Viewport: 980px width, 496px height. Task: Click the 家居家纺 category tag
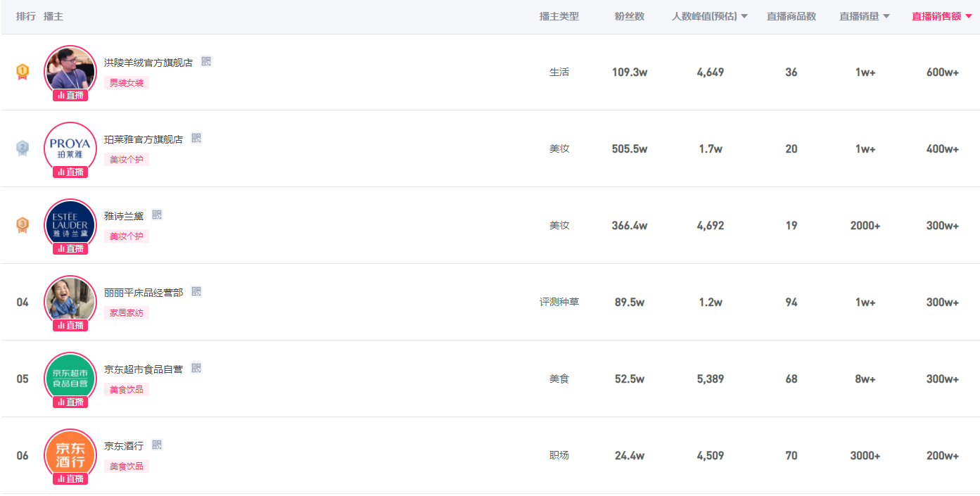point(127,313)
